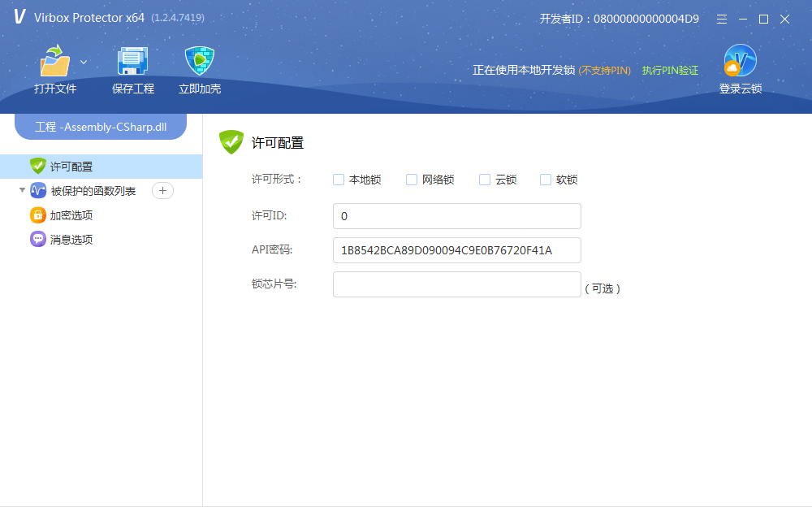812x507 pixels.
Task: Click 许可ID input field
Action: coord(456,216)
